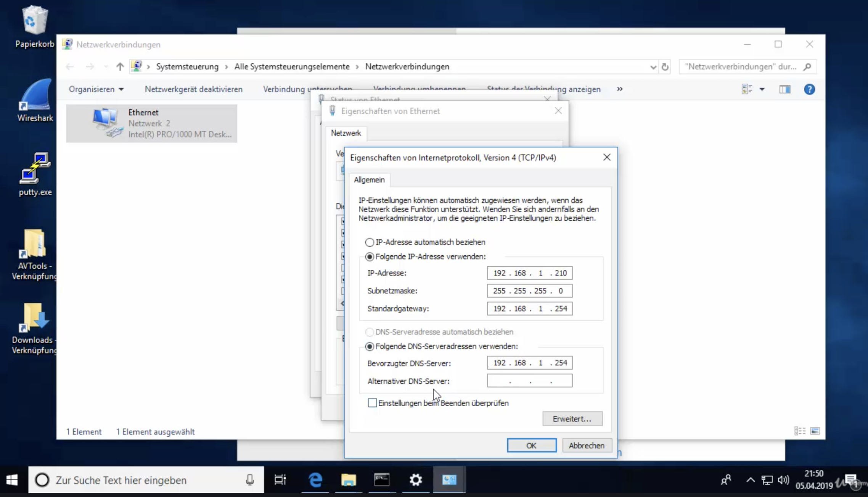Viewport: 868px width, 497px height.
Task: Show more toolbar commands via the double chevron
Action: (620, 89)
